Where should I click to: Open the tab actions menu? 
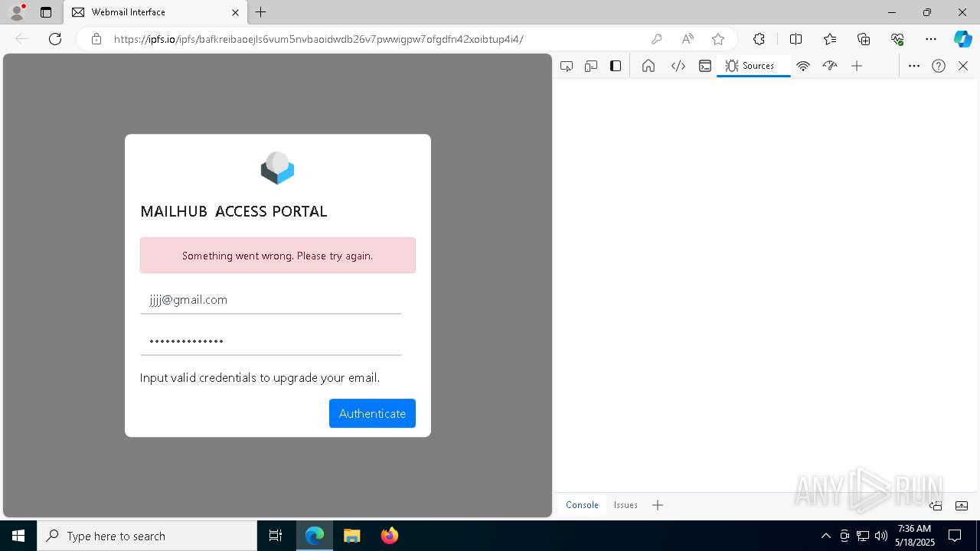46,12
